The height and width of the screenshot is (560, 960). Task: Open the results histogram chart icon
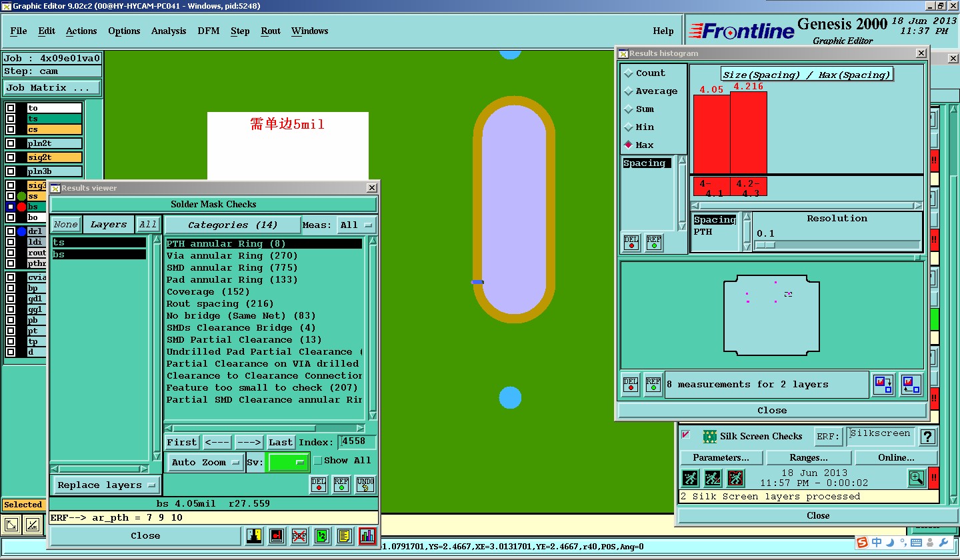coord(367,535)
